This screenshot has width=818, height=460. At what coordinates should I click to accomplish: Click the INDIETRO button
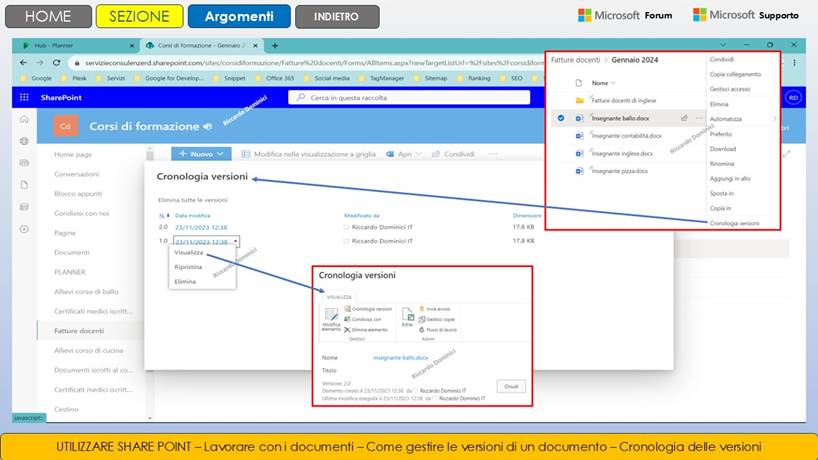(336, 17)
